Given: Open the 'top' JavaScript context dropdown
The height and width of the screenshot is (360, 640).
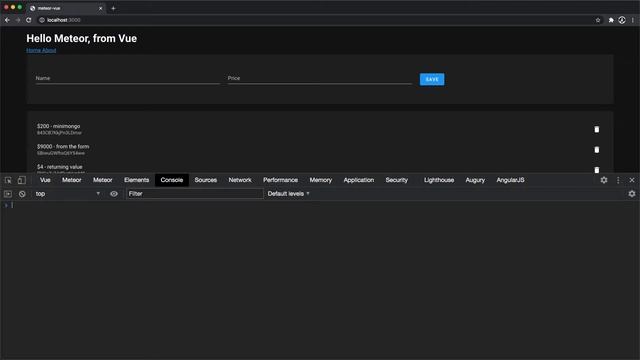Looking at the screenshot, I should pyautogui.click(x=67, y=194).
